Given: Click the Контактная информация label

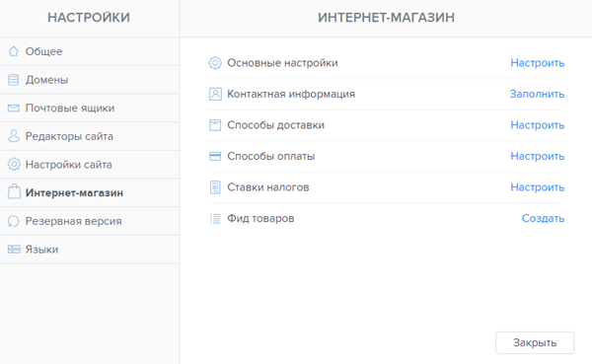Looking at the screenshot, I should (291, 94).
